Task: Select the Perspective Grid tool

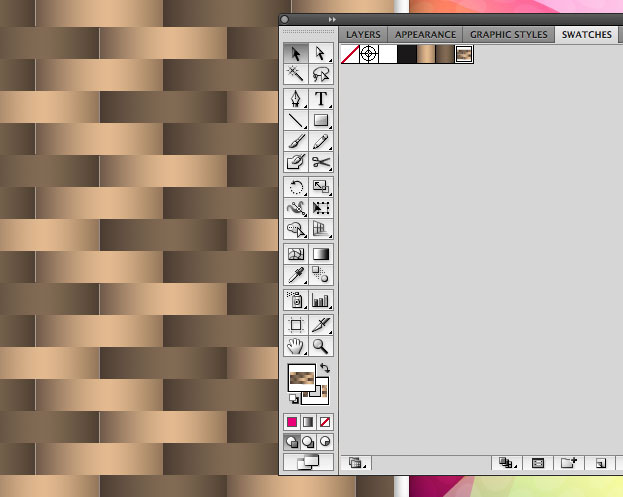Action: pyautogui.click(x=321, y=229)
